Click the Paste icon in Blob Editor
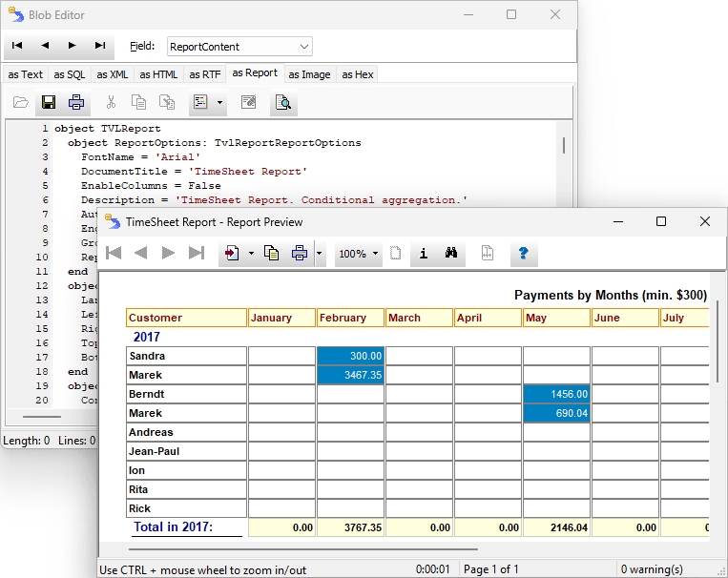Screen dimensions: 728x578 pyautogui.click(x=167, y=102)
